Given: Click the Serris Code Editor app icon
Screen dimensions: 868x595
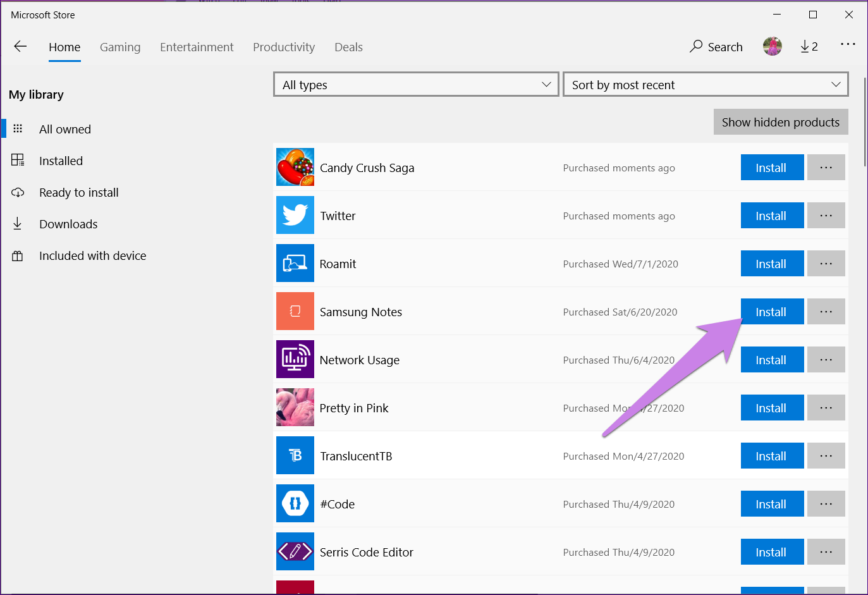Looking at the screenshot, I should 295,551.
